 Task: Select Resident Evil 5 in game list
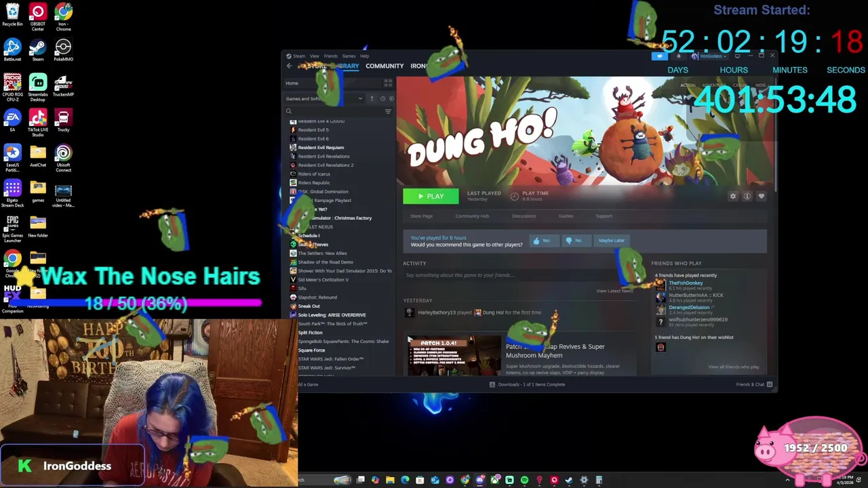(x=313, y=129)
